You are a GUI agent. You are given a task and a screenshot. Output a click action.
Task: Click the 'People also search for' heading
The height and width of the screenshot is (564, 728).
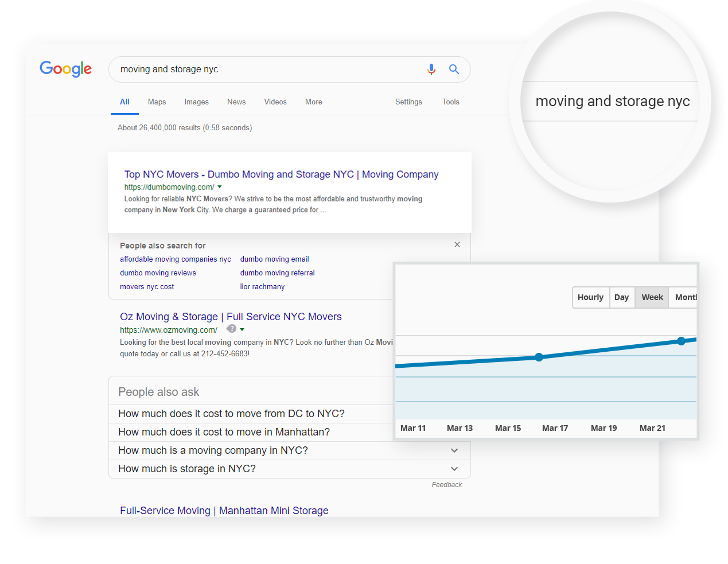[162, 246]
